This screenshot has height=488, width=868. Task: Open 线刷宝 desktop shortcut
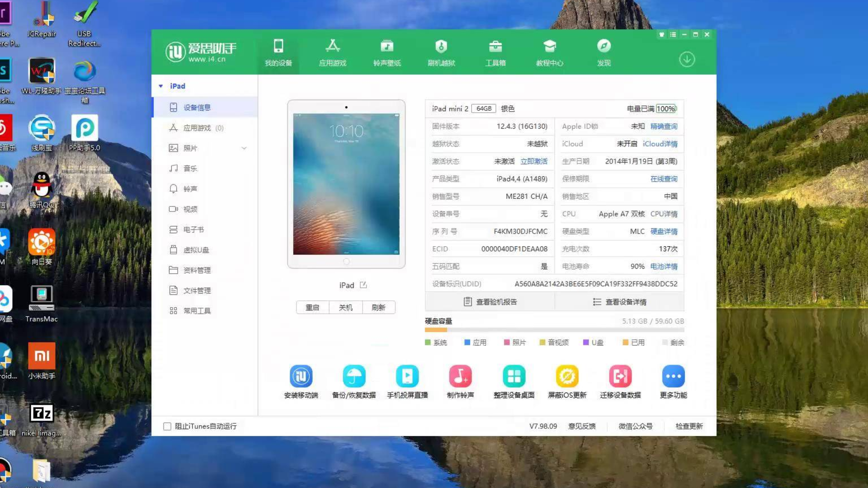pos(42,133)
